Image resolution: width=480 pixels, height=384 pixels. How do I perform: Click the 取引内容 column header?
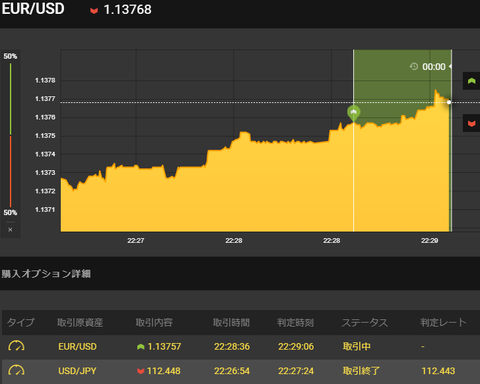(x=154, y=322)
